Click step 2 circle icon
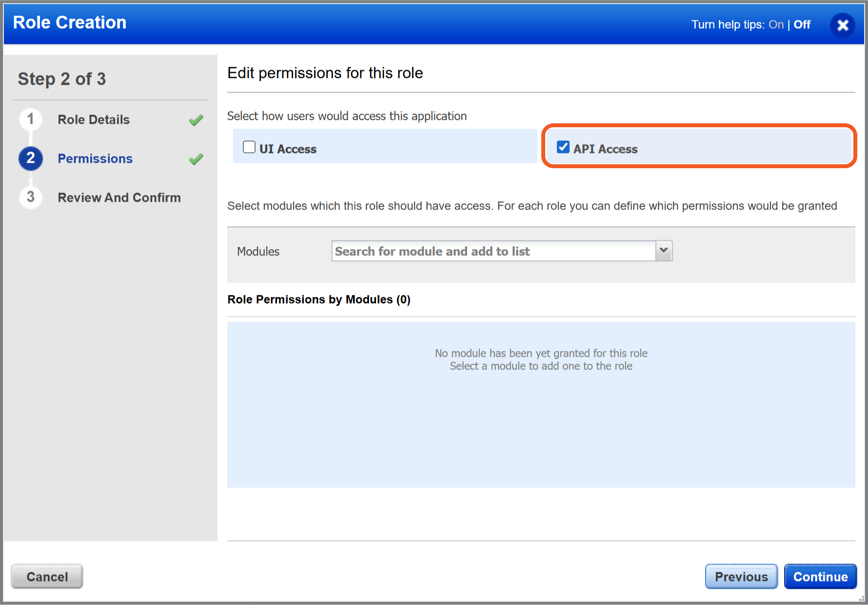Screen dimensions: 868x605 click(x=31, y=158)
